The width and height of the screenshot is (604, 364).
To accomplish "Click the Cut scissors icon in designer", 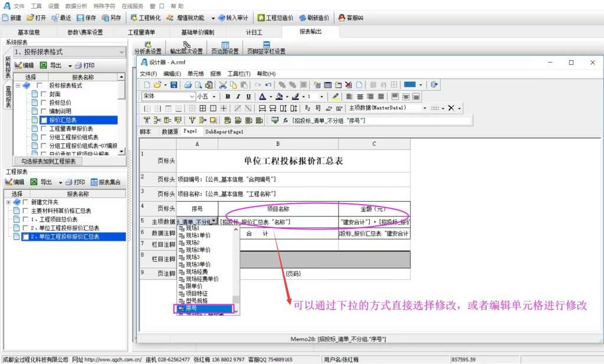I will [222, 85].
